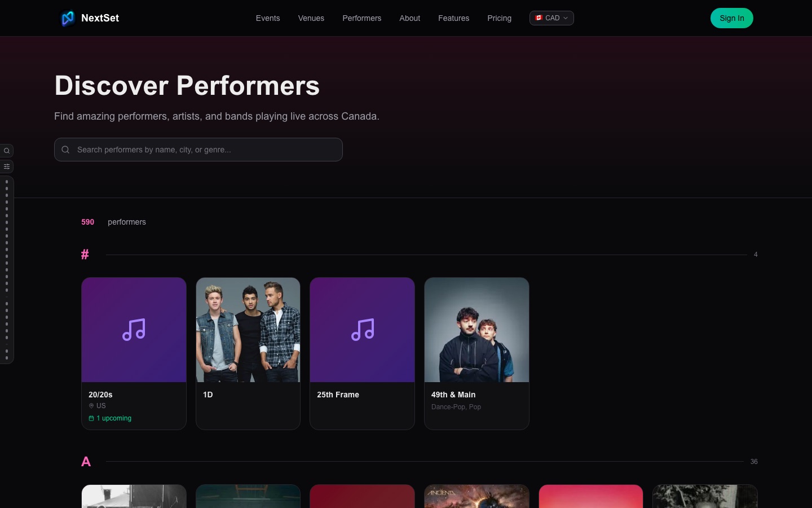The width and height of the screenshot is (812, 508).
Task: Open the 1D performer photo
Action: pos(248,330)
